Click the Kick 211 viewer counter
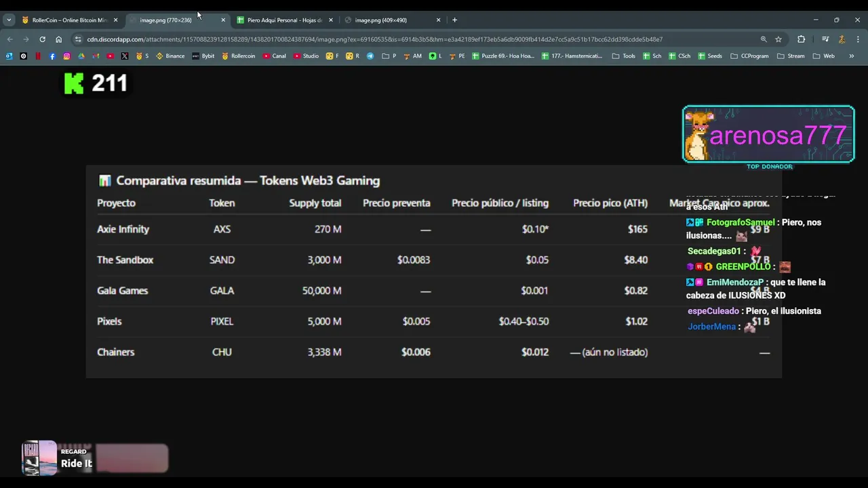 point(96,83)
